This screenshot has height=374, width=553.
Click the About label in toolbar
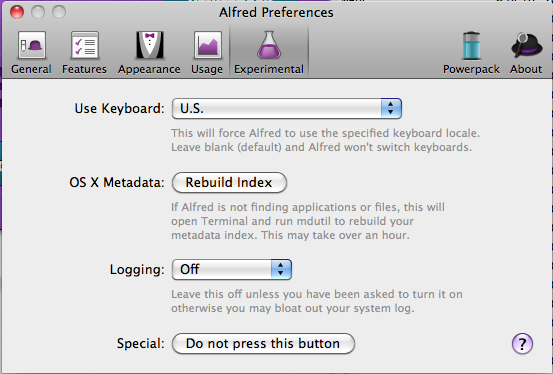pos(526,69)
